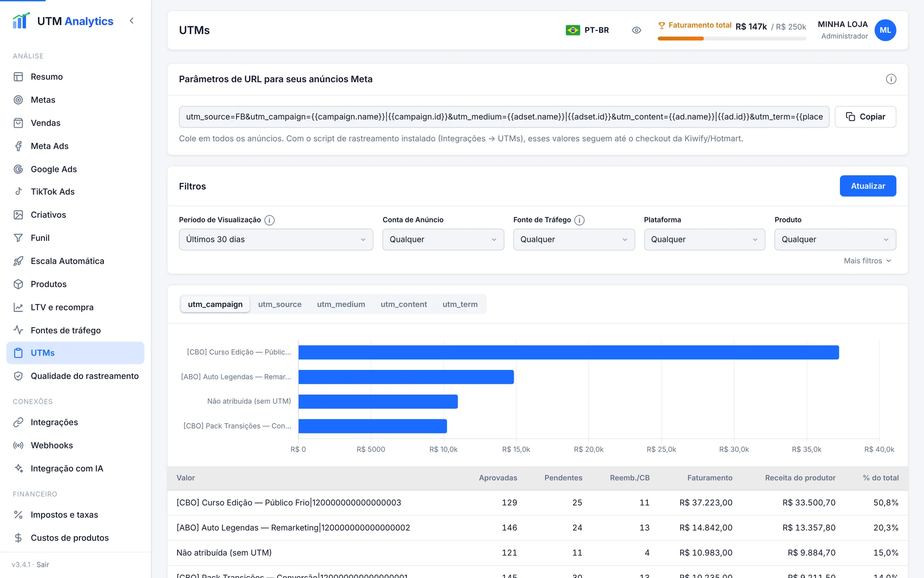924x578 pixels.
Task: Toggle the eye visibility icon in header
Action: [x=636, y=30]
